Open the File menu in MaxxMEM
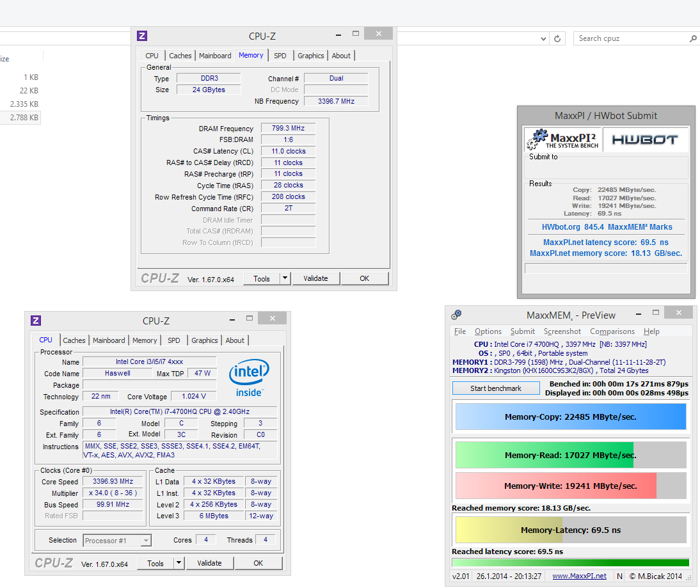This screenshot has width=700, height=588. click(460, 331)
